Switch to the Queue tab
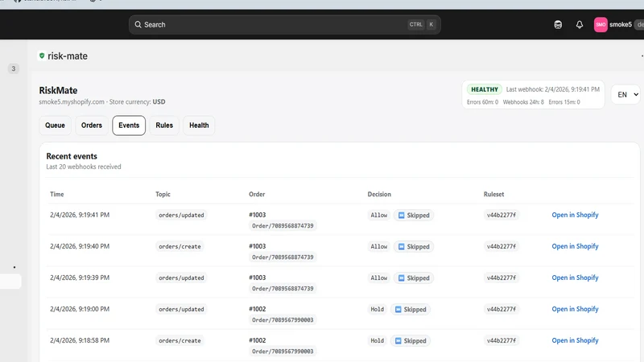 pyautogui.click(x=55, y=125)
